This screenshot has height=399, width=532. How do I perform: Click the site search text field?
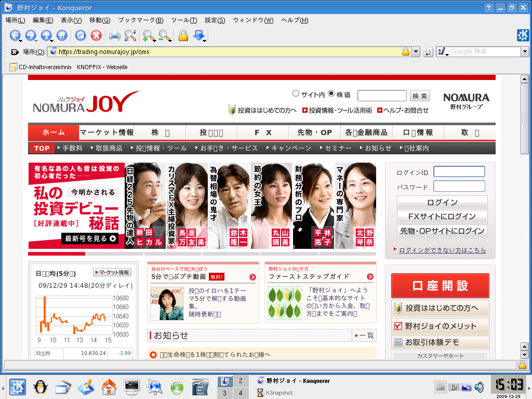pos(382,96)
